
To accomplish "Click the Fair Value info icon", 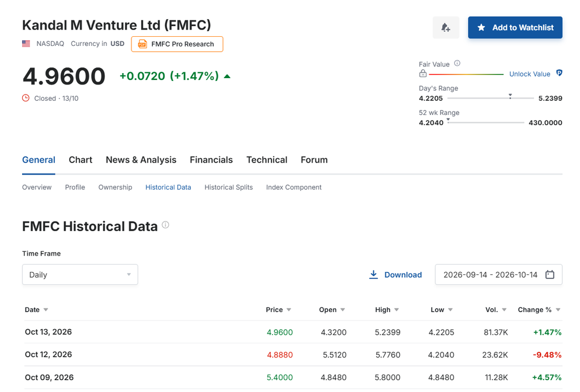I will (x=457, y=63).
